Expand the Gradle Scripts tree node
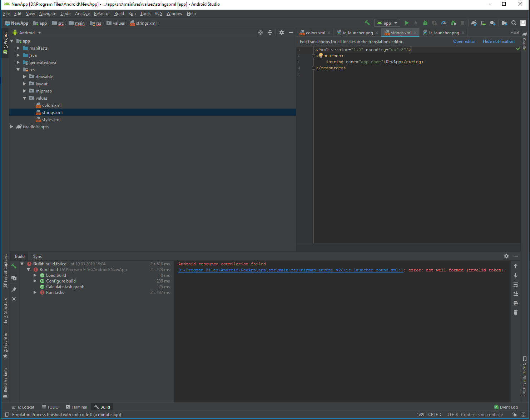The width and height of the screenshot is (530, 420). coord(12,127)
